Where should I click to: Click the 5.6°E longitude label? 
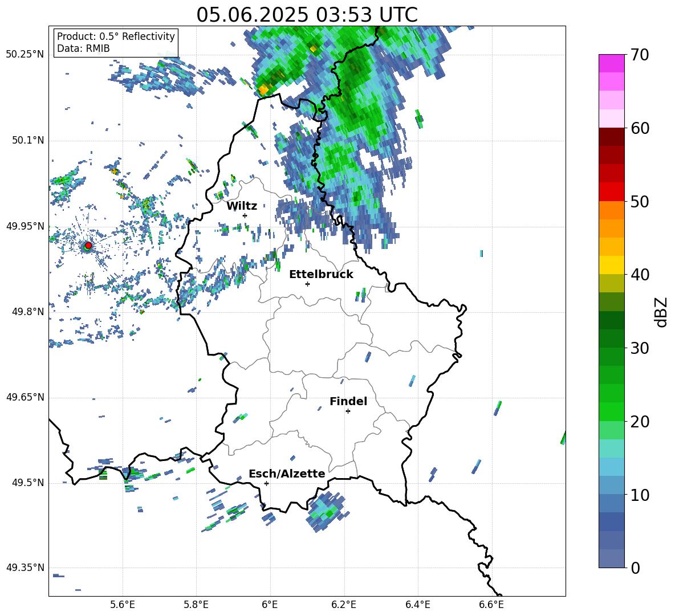click(122, 605)
